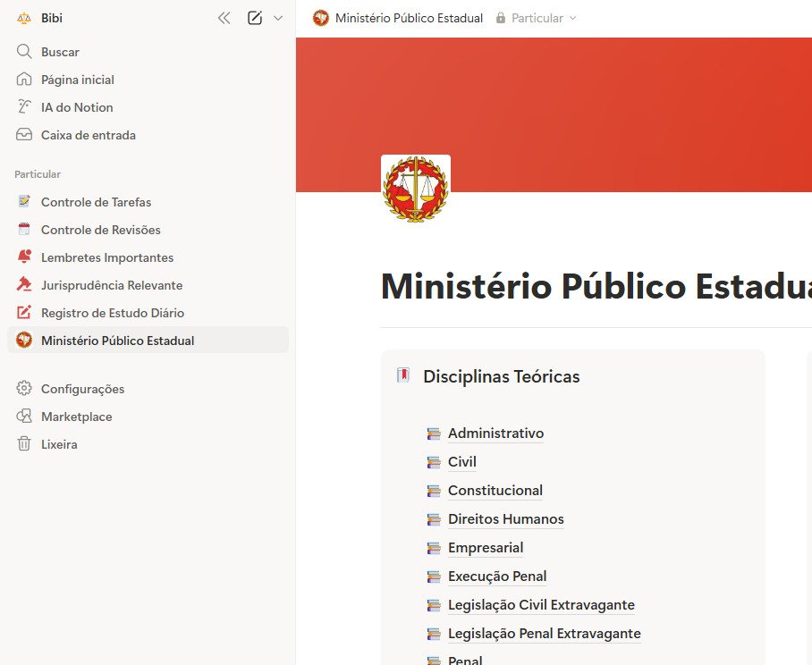Screen dimensions: 812x665
Task: Click the Controle de Tarefas notebook icon
Action: tap(23, 202)
